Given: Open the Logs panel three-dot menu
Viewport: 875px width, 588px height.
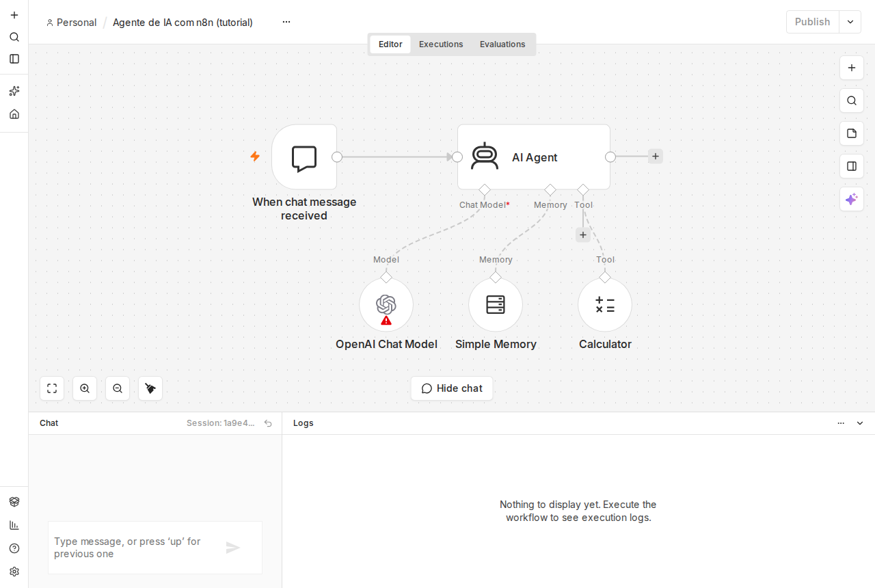Looking at the screenshot, I should coord(841,423).
